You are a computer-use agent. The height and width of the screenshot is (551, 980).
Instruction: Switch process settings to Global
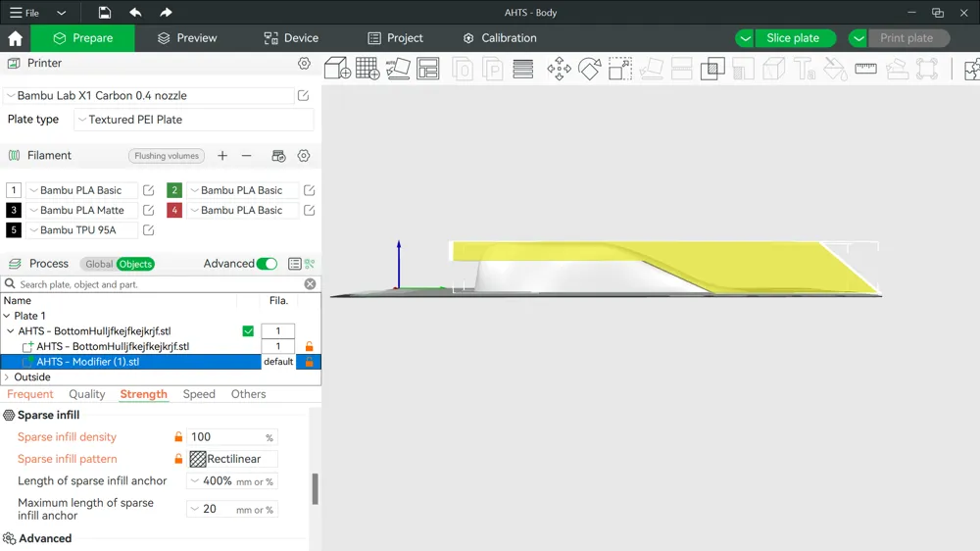point(99,264)
